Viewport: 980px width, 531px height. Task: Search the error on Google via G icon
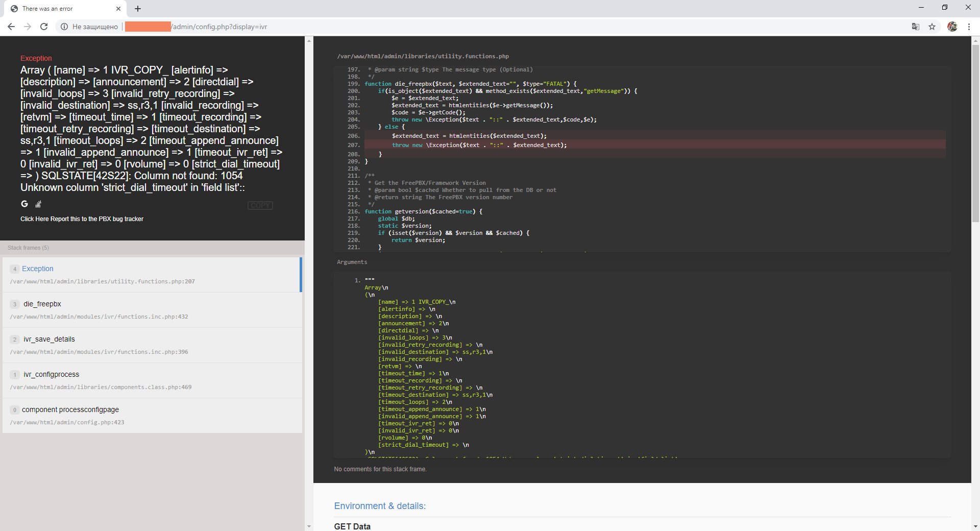click(x=24, y=204)
